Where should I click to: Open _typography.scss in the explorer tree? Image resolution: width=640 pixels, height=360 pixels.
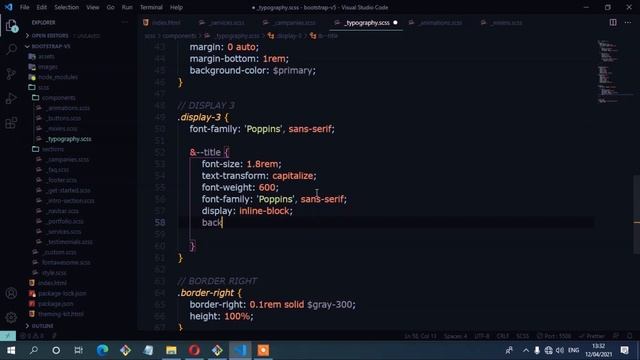[x=68, y=139]
